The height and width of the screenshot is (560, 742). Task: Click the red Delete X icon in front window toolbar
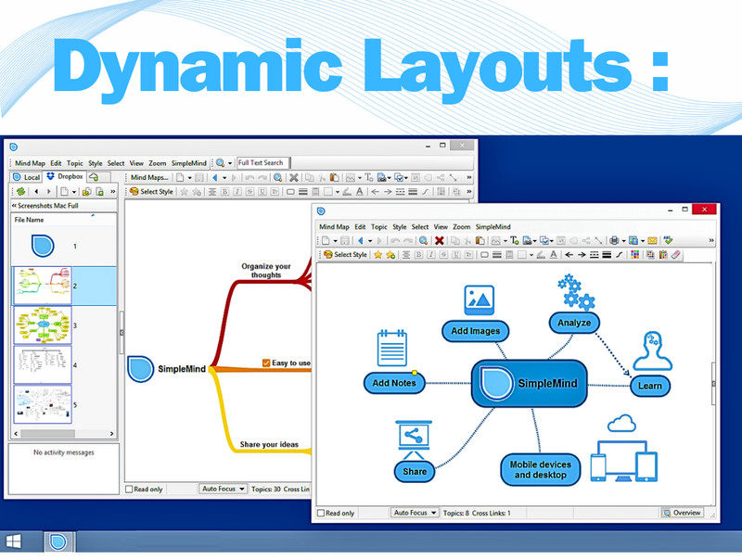click(439, 240)
